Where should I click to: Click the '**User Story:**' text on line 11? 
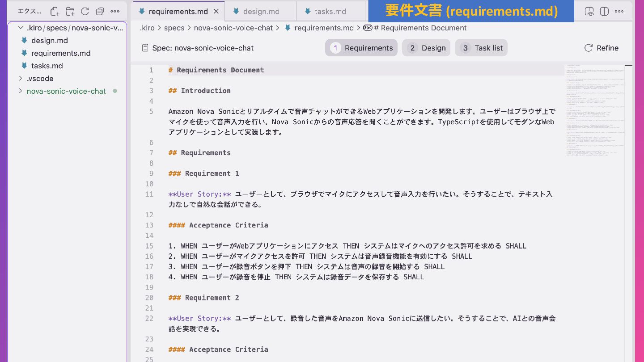click(x=199, y=194)
